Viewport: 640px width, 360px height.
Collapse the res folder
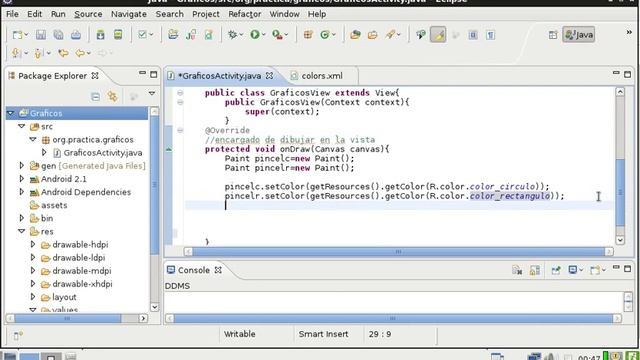point(22,231)
